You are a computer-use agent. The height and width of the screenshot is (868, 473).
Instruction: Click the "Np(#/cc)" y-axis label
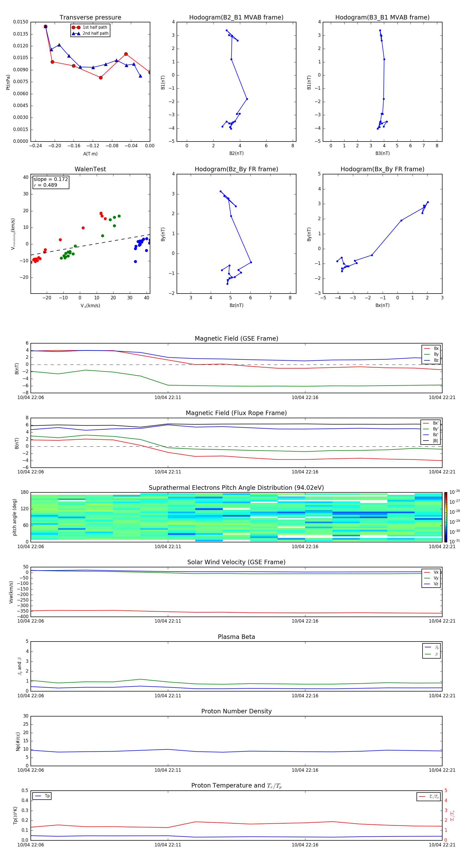[x=18, y=741]
